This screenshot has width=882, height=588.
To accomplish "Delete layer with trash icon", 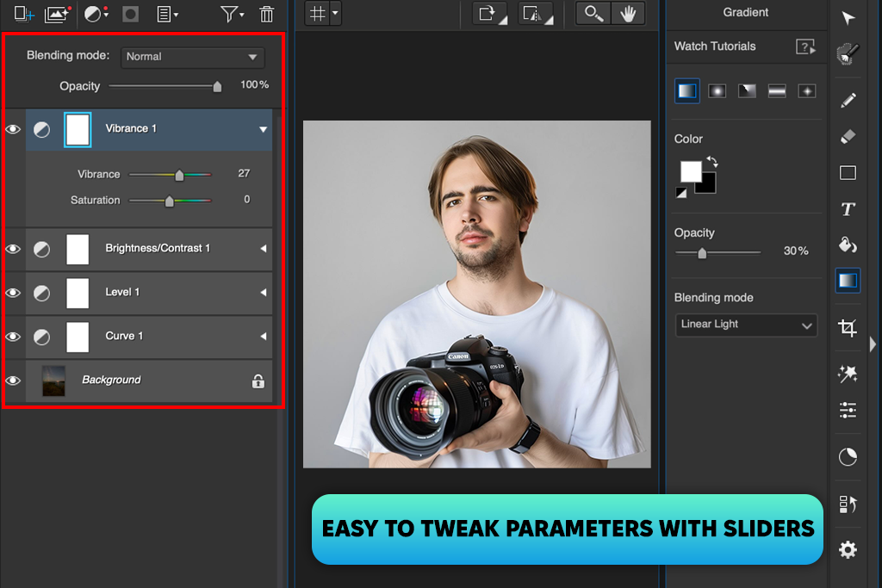I will click(267, 14).
